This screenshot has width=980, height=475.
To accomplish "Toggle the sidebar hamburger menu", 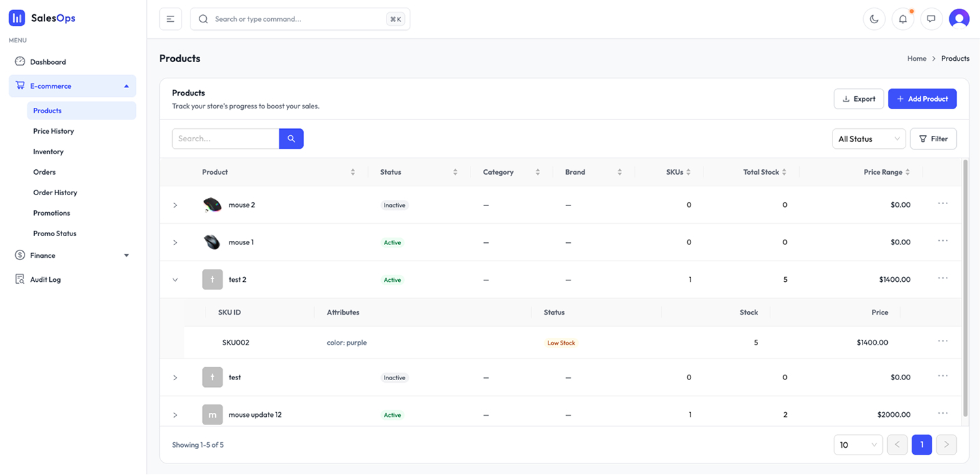I will pos(171,19).
